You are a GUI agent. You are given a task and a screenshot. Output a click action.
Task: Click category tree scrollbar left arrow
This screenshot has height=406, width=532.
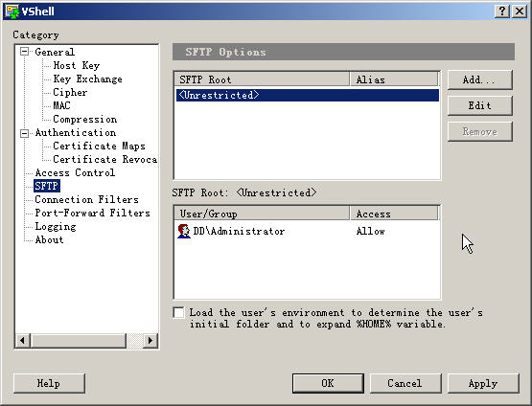[x=23, y=340]
